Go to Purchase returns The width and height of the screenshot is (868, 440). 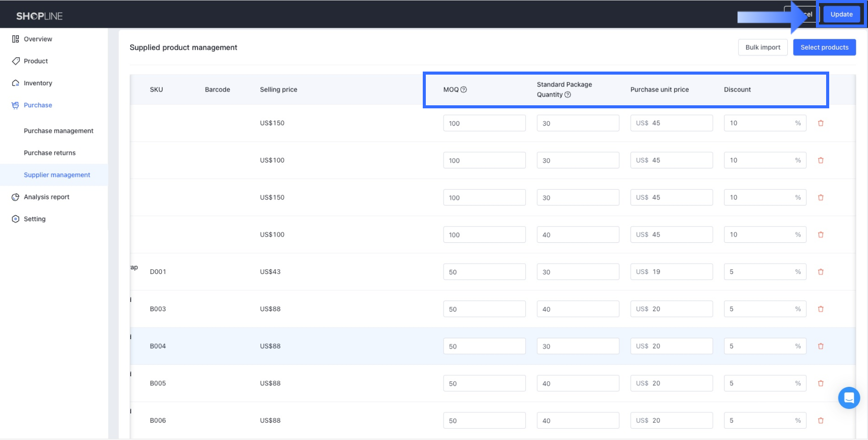(50, 153)
